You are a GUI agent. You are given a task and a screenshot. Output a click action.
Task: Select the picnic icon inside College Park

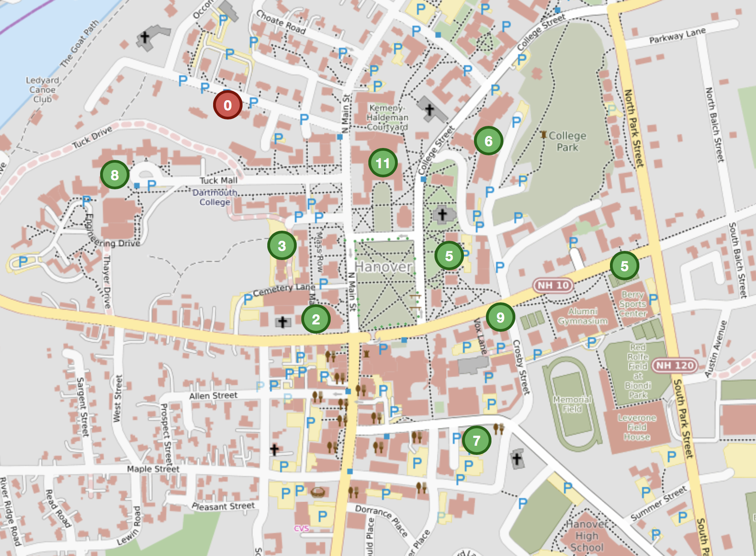pos(544,135)
